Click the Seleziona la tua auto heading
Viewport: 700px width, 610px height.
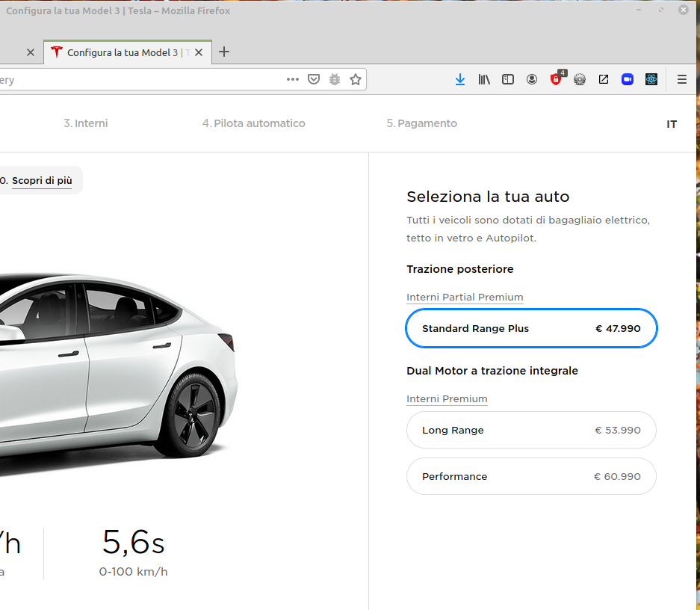[x=488, y=197]
